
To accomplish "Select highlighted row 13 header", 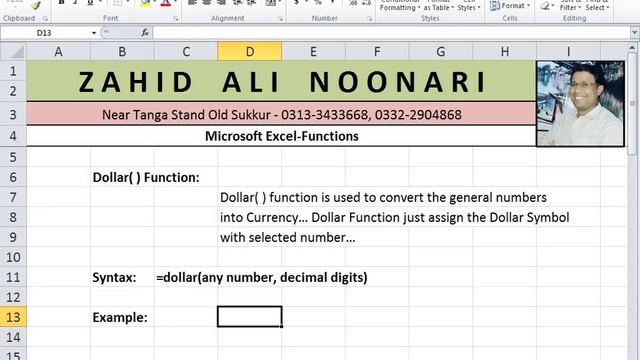I will pos(13,317).
